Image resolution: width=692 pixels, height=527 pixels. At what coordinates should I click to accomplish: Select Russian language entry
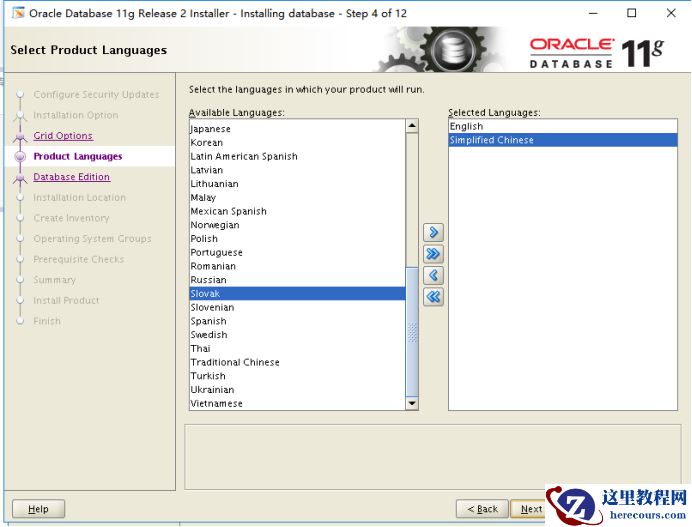point(297,280)
